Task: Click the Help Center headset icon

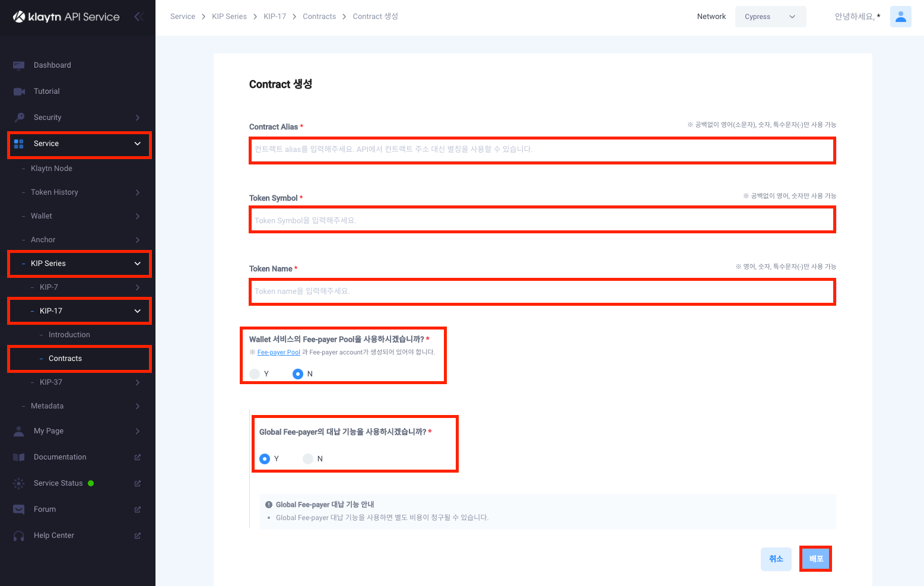Action: pyautogui.click(x=19, y=536)
